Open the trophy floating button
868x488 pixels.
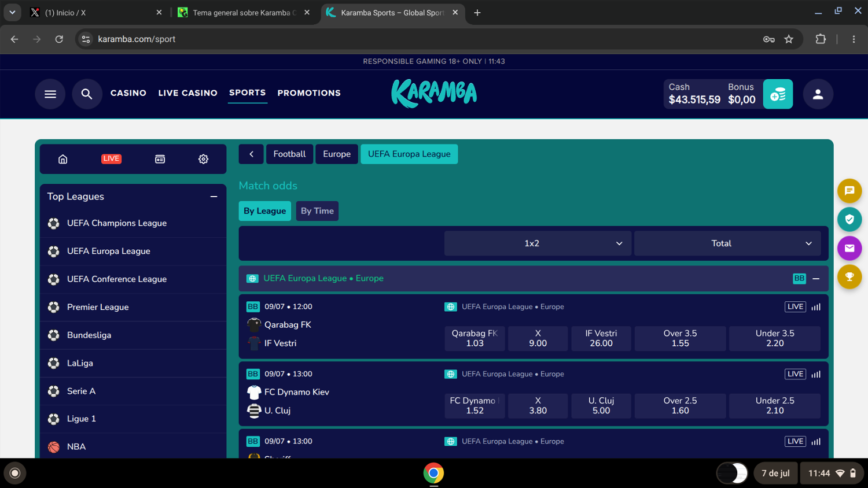(849, 277)
